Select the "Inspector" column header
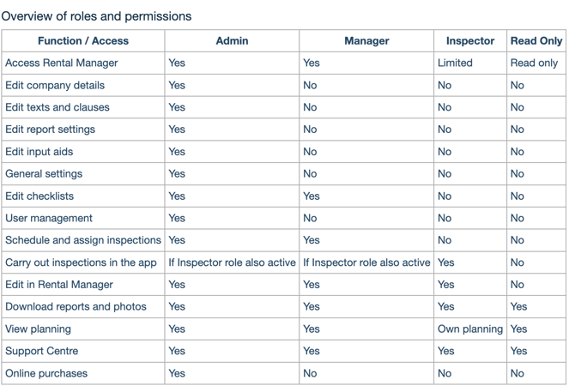The width and height of the screenshot is (575, 392). (x=470, y=40)
